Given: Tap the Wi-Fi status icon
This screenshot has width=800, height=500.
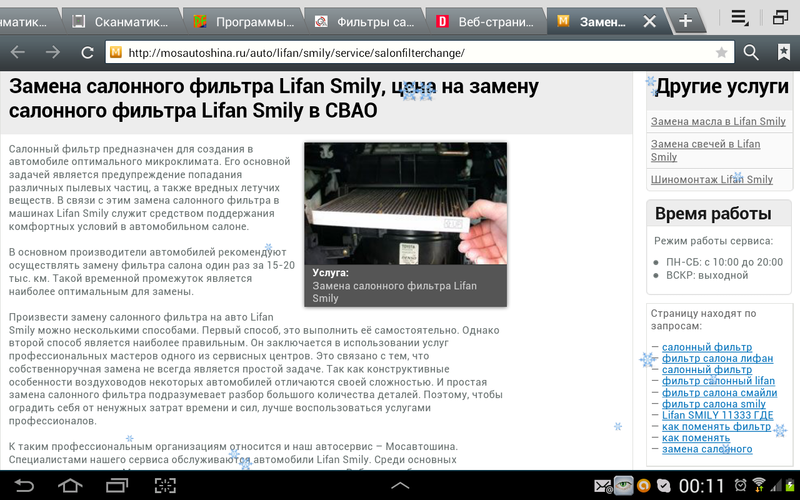Looking at the screenshot, I should point(759,485).
